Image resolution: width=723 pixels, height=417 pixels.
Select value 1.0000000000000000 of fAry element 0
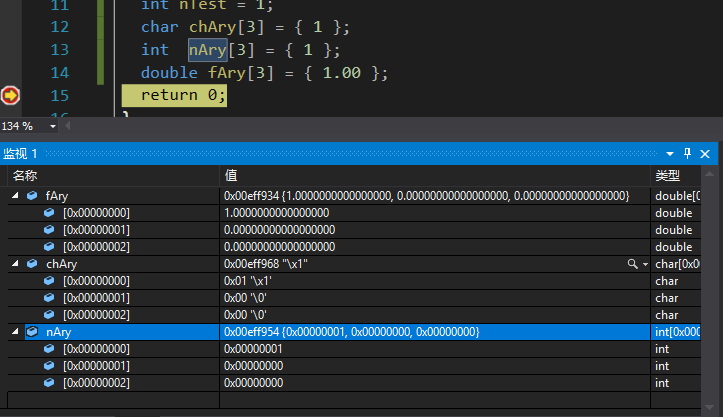pos(277,213)
